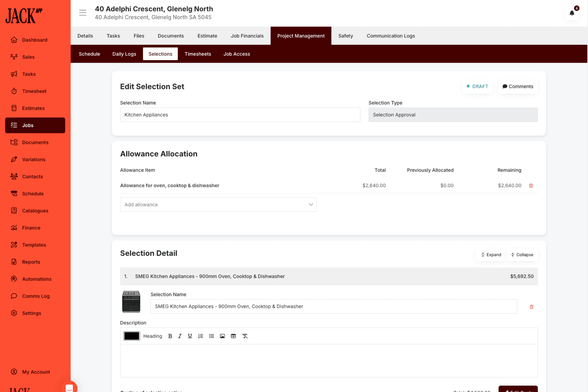Open the Add allowance dropdown
Image resolution: width=588 pixels, height=392 pixels.
[x=218, y=205]
